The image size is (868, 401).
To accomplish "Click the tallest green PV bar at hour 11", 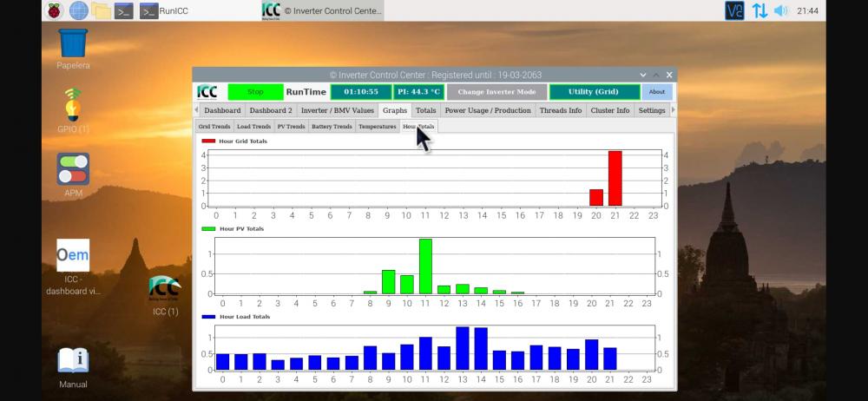I will click(x=425, y=266).
